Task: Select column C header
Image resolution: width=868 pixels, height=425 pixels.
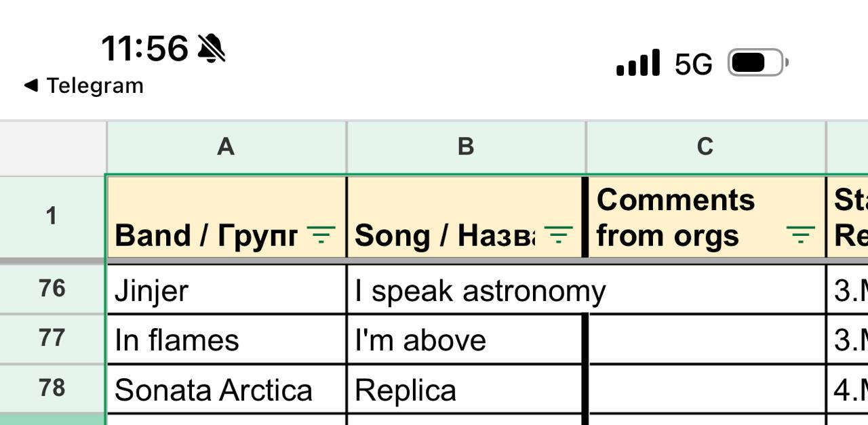Action: 705,146
